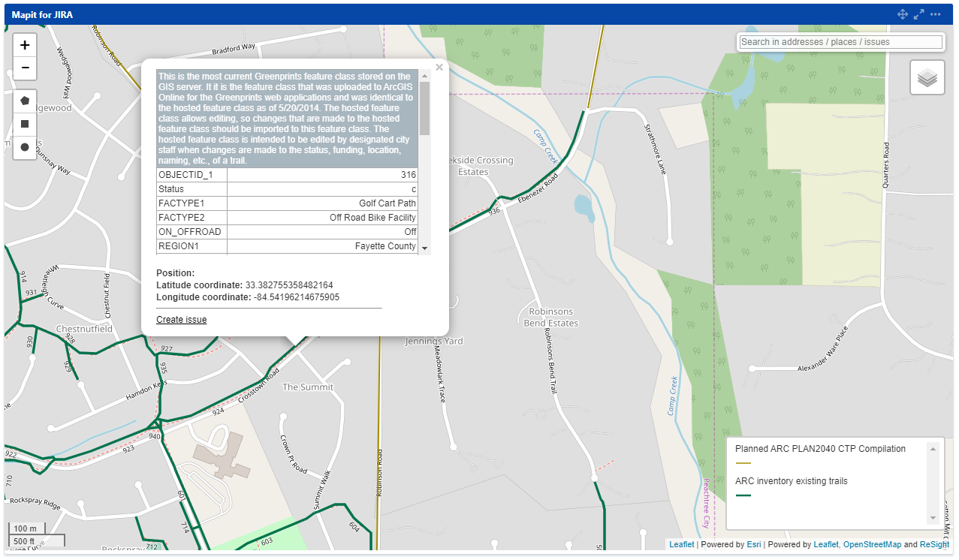Close the feature info popup
959x560 pixels.
click(x=439, y=67)
